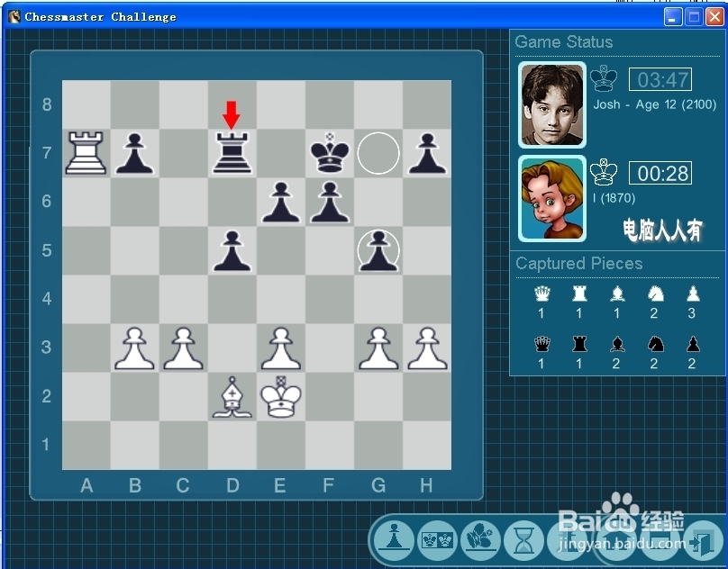Screen dimensions: 728x569
Task: Click Josh's clock showing 03:47
Action: point(660,80)
